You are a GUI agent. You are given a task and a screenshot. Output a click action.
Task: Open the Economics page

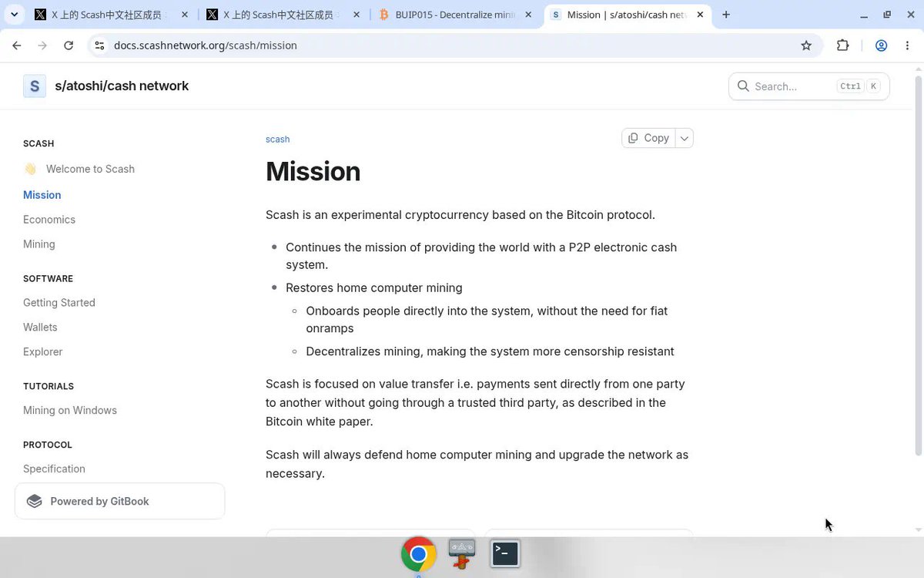pos(49,220)
